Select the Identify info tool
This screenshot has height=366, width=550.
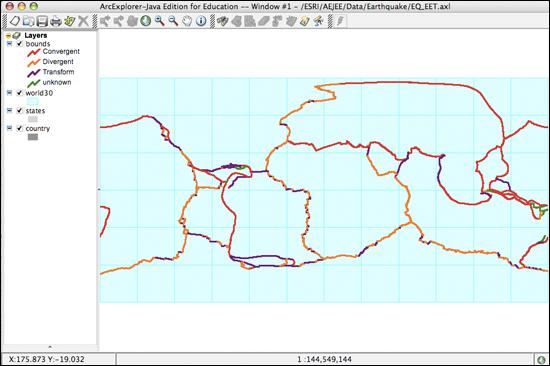(x=201, y=21)
